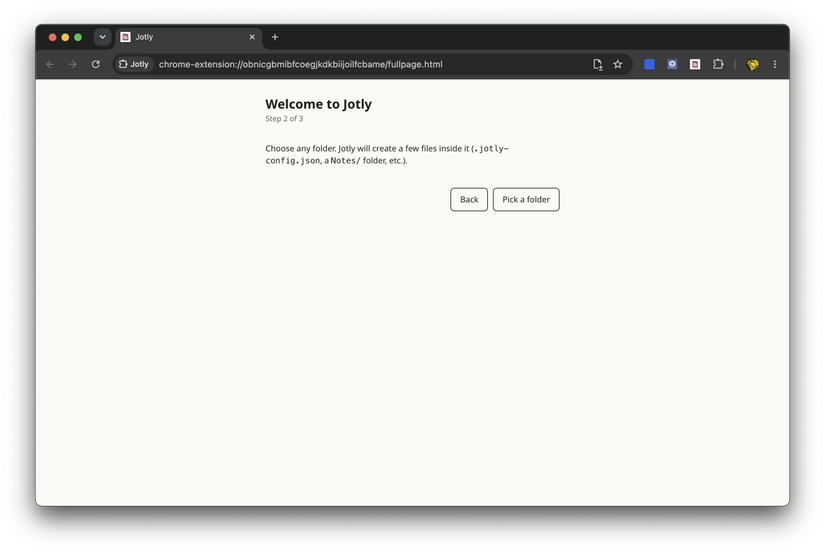Click the Step 2 of 3 text

point(284,118)
